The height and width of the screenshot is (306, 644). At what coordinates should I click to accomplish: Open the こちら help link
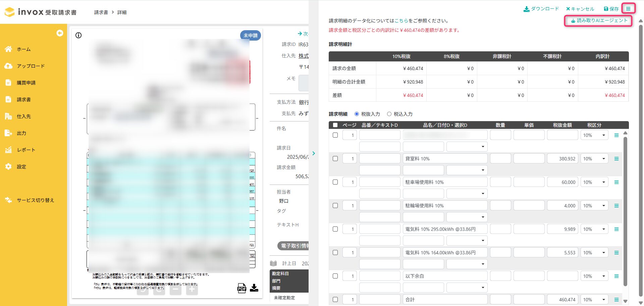[x=401, y=21]
